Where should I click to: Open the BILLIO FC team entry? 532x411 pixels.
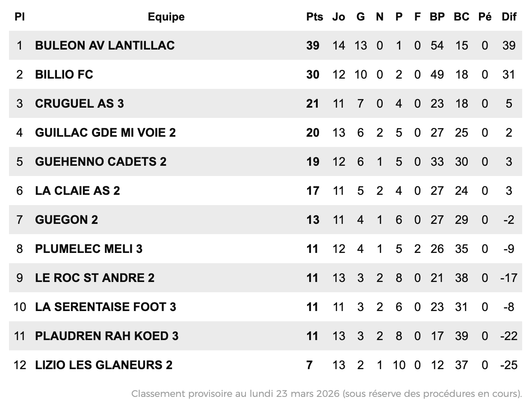pos(64,74)
